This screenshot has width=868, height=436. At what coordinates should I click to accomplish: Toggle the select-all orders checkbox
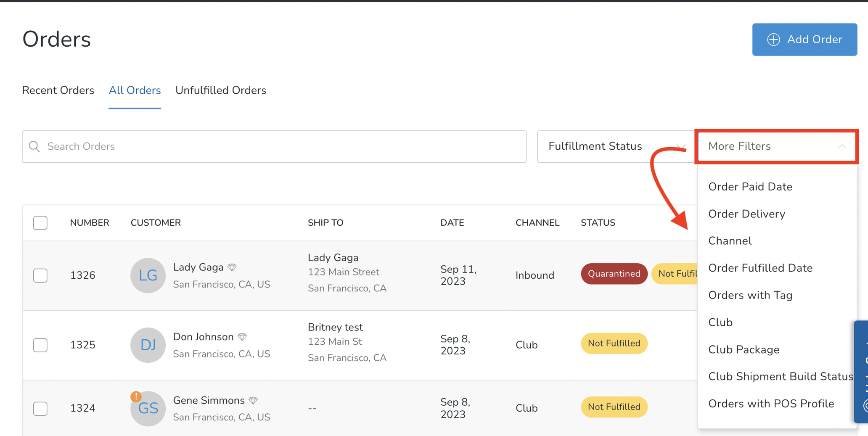[40, 223]
